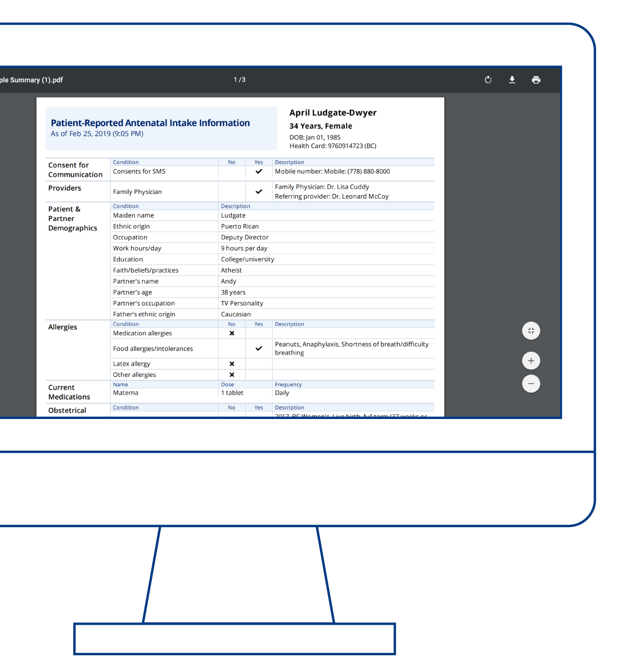The image size is (621, 672).
Task: Click the Deputy Director occupation value
Action: pyautogui.click(x=245, y=237)
